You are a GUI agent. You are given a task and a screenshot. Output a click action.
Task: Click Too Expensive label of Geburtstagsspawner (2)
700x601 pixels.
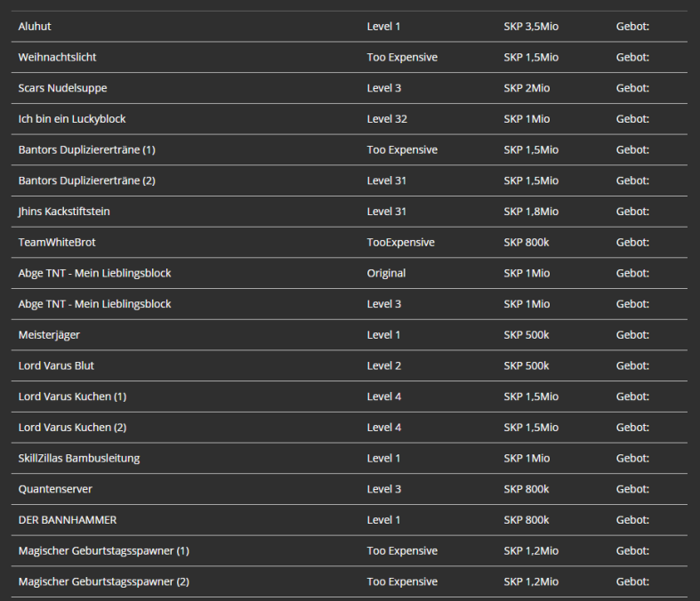click(402, 581)
